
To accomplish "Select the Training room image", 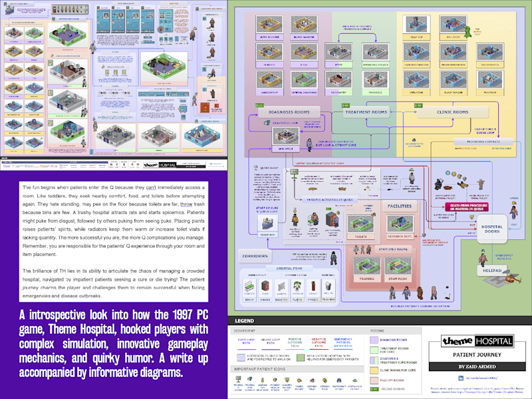I will point(367,267).
